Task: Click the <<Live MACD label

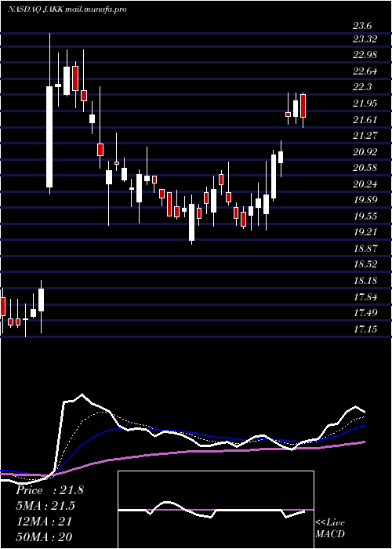Action: [330, 529]
